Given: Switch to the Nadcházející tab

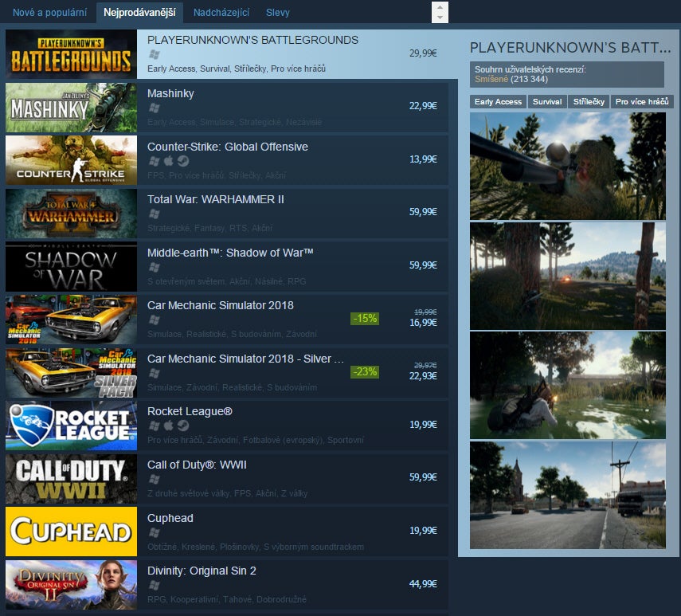Looking at the screenshot, I should coord(221,13).
